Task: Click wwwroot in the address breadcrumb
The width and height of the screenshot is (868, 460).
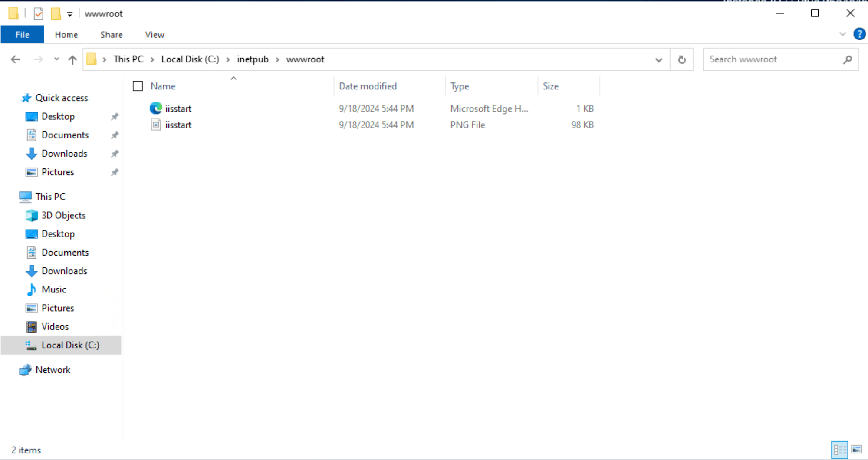Action: click(305, 59)
